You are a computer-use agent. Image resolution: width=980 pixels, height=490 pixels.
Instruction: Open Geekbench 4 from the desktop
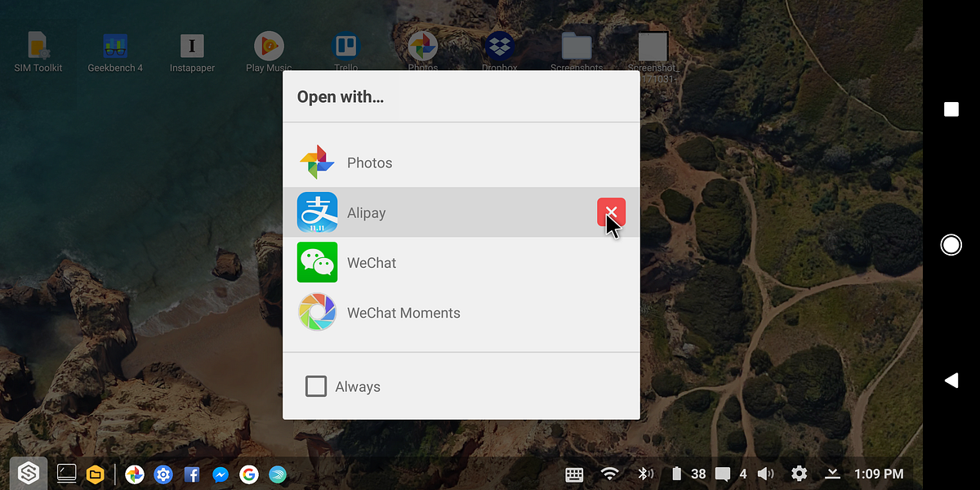coord(115,47)
